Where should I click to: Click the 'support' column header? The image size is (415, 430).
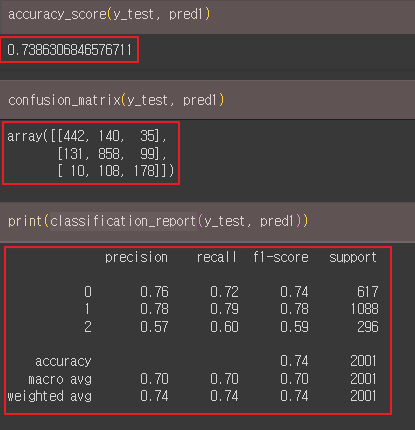pyautogui.click(x=353, y=258)
